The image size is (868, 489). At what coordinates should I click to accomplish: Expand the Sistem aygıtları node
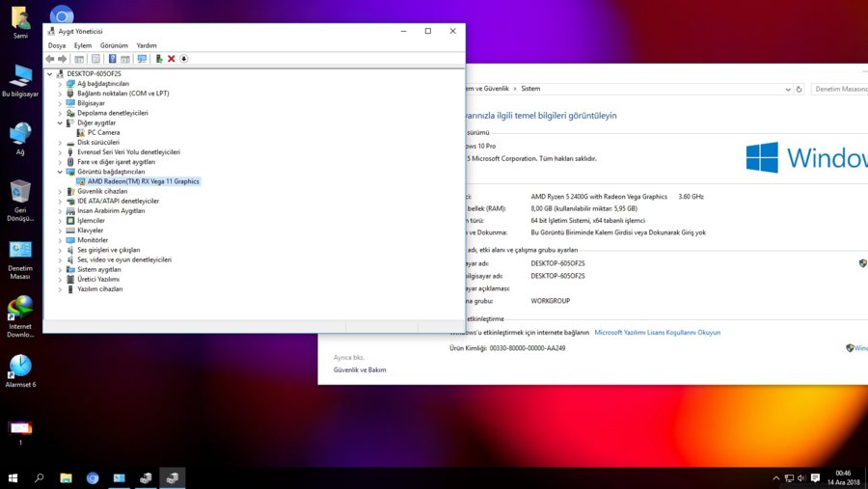(x=60, y=270)
